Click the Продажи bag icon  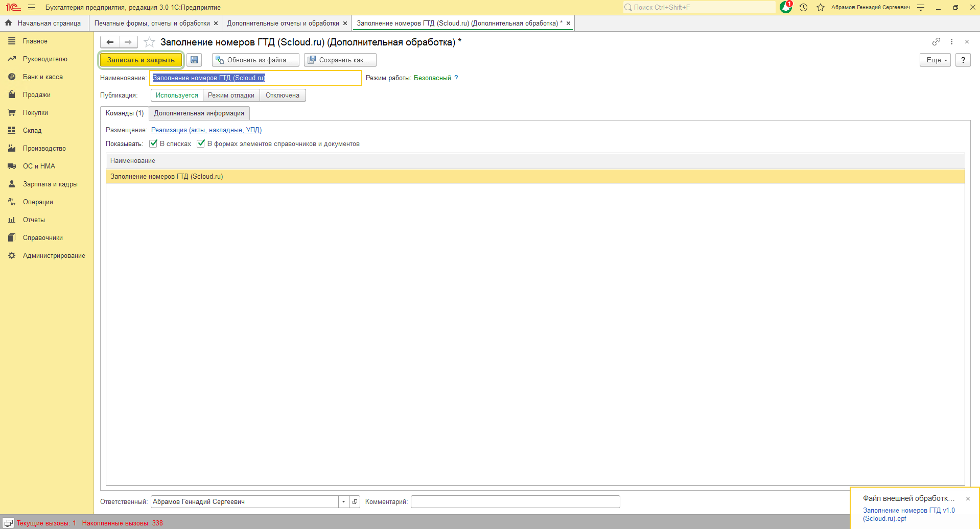12,94
